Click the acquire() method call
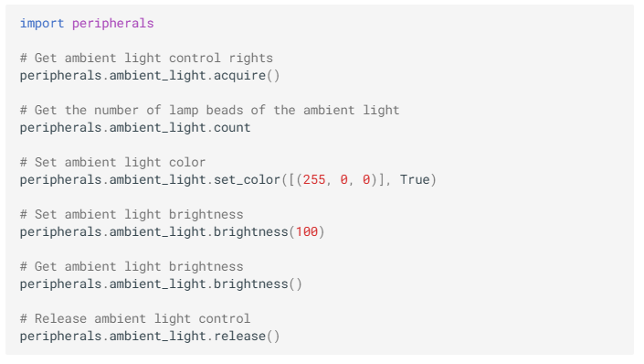 (x=247, y=76)
